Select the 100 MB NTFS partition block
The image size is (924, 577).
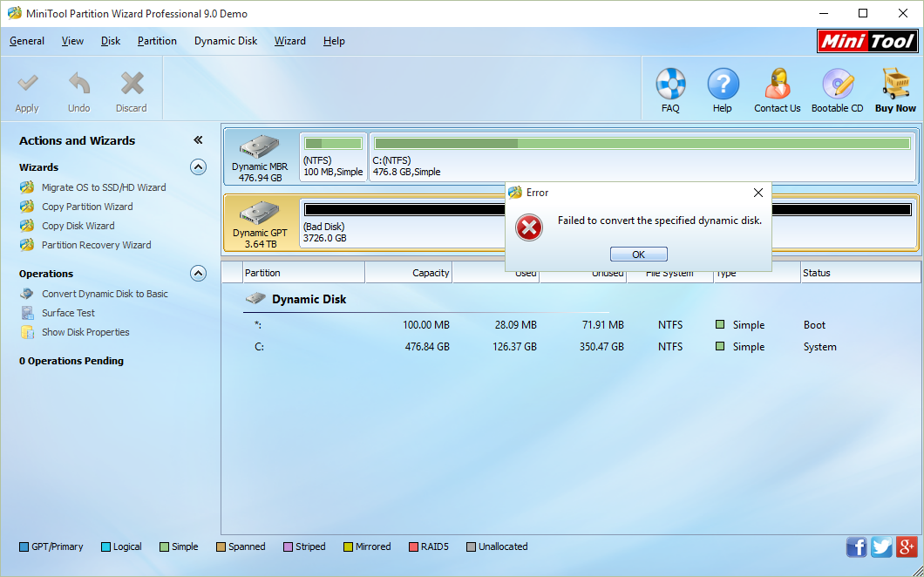[333, 157]
